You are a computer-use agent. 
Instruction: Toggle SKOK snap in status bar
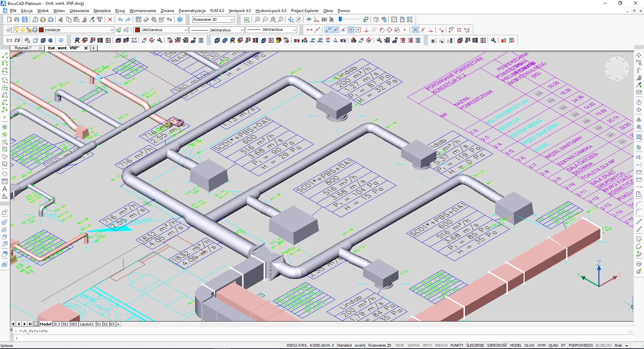pyautogui.click(x=399, y=345)
